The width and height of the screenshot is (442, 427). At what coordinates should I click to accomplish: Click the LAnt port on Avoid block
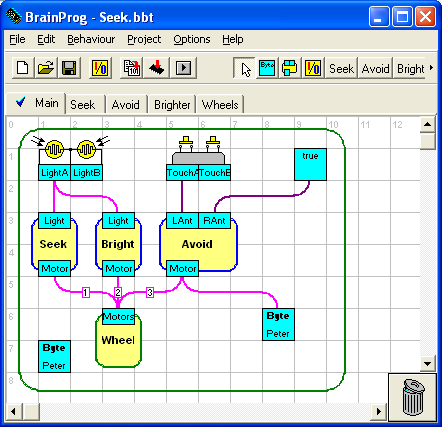[182, 221]
